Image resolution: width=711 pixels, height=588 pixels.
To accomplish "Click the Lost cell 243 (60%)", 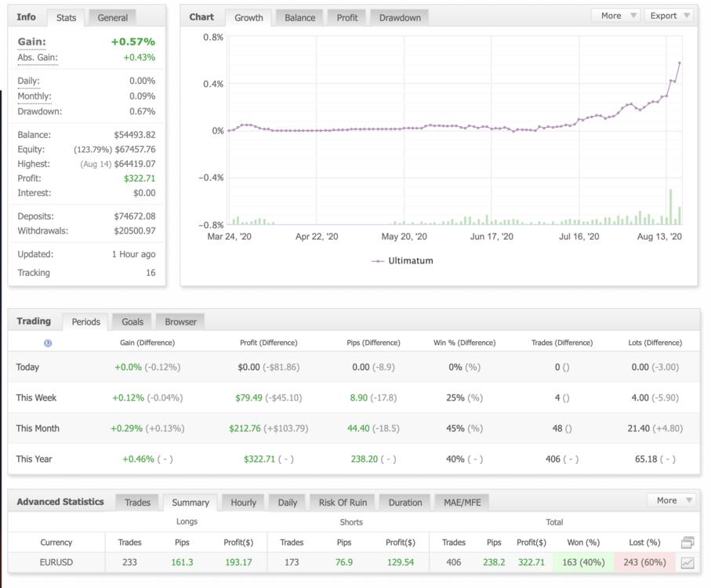I will 644,563.
